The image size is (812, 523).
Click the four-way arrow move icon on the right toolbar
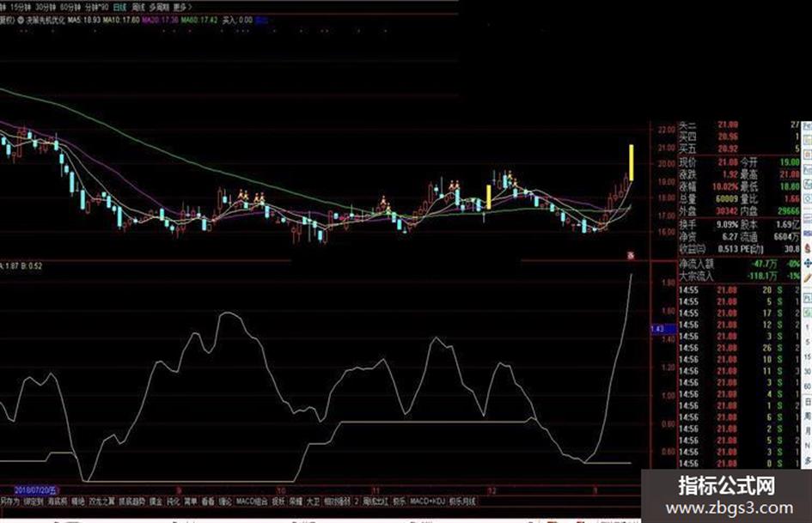click(808, 264)
